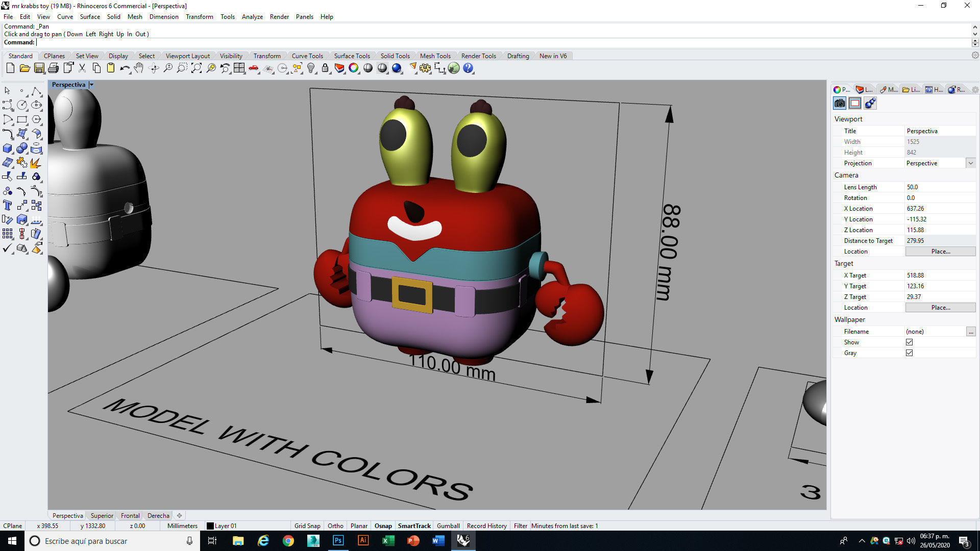Click the Superior viewport tab
Screen dimensions: 980x551
(102, 516)
